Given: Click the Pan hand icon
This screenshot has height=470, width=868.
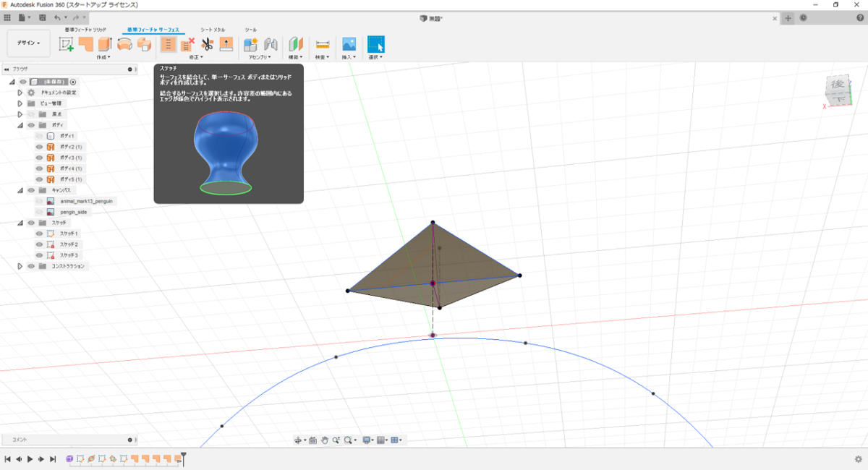Looking at the screenshot, I should 325,440.
